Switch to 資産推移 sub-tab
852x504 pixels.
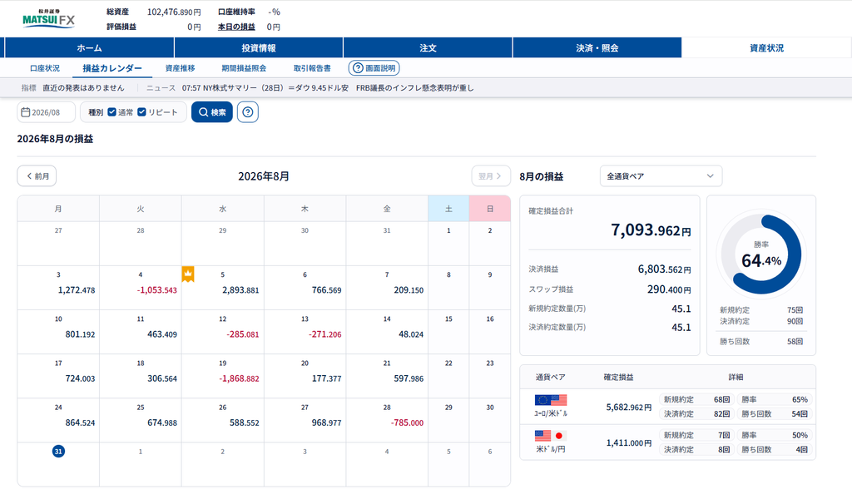(x=180, y=68)
